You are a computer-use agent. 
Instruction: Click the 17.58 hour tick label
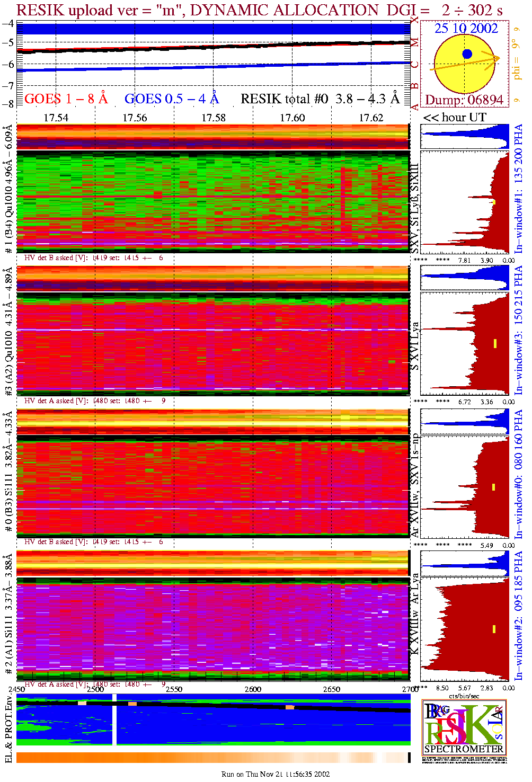(214, 118)
